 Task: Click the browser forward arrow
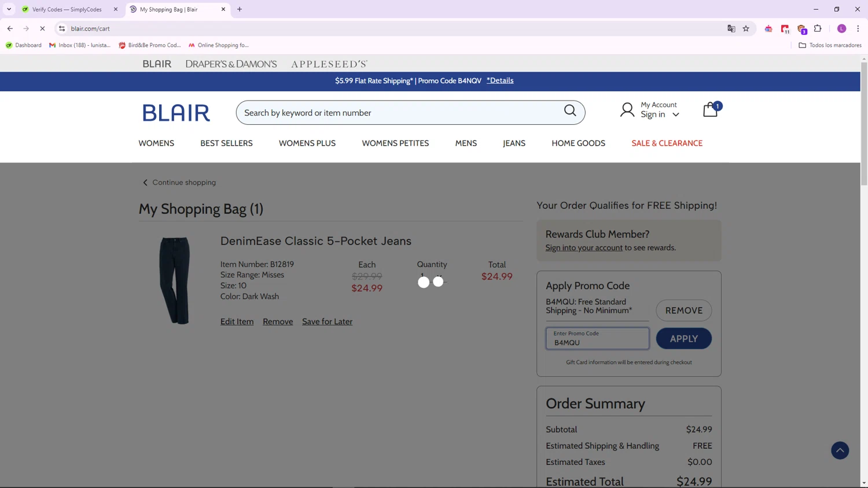click(26, 28)
